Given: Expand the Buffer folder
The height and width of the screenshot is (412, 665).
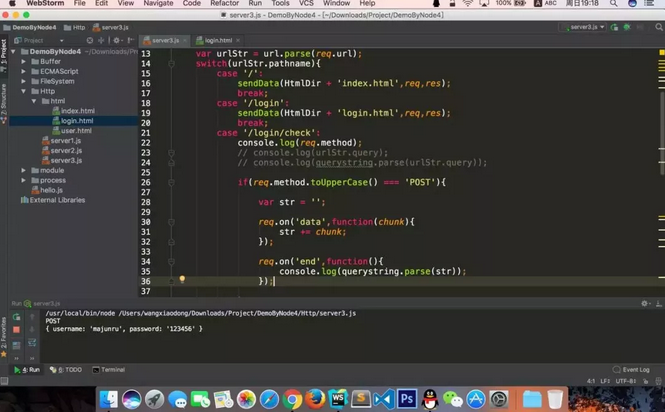Looking at the screenshot, I should coord(24,62).
